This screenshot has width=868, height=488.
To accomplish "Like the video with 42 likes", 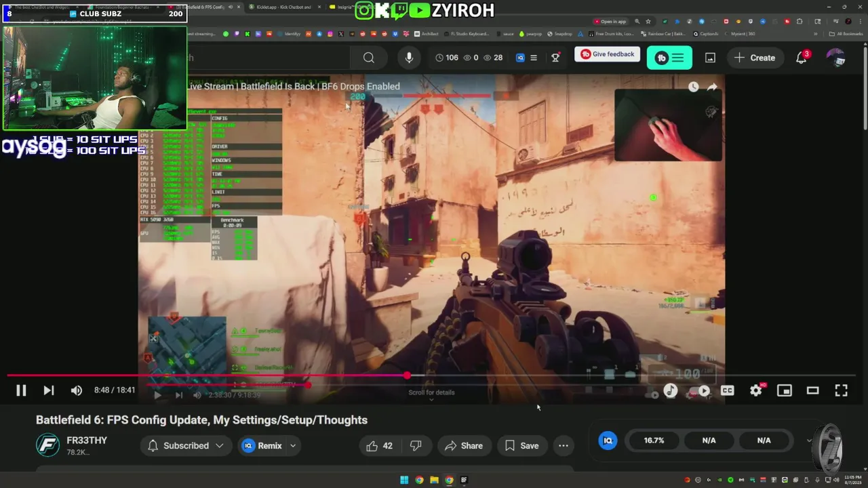I will 380,446.
